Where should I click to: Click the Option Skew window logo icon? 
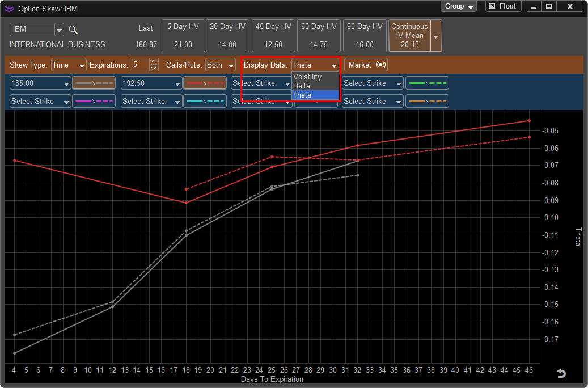pyautogui.click(x=9, y=9)
